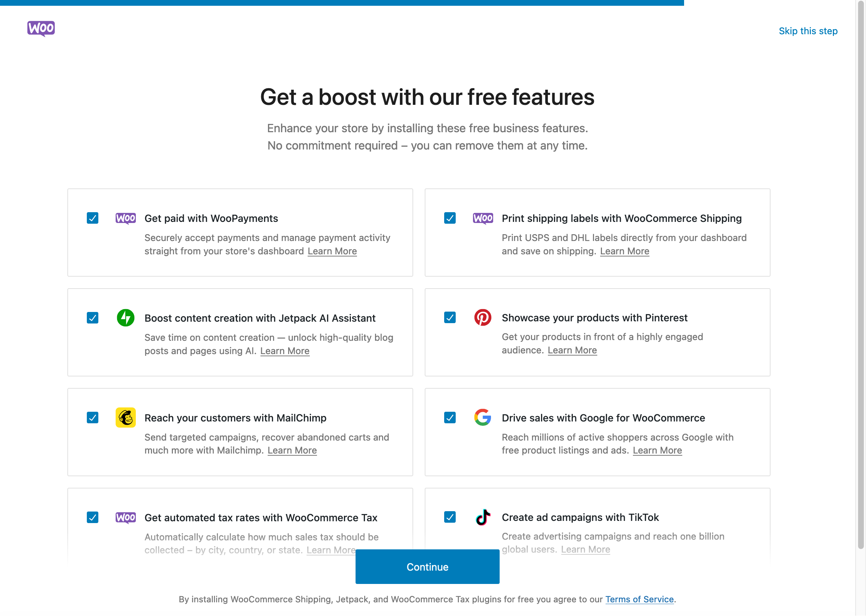The width and height of the screenshot is (866, 616).
Task: Click the TikTok icon
Action: pos(483,517)
